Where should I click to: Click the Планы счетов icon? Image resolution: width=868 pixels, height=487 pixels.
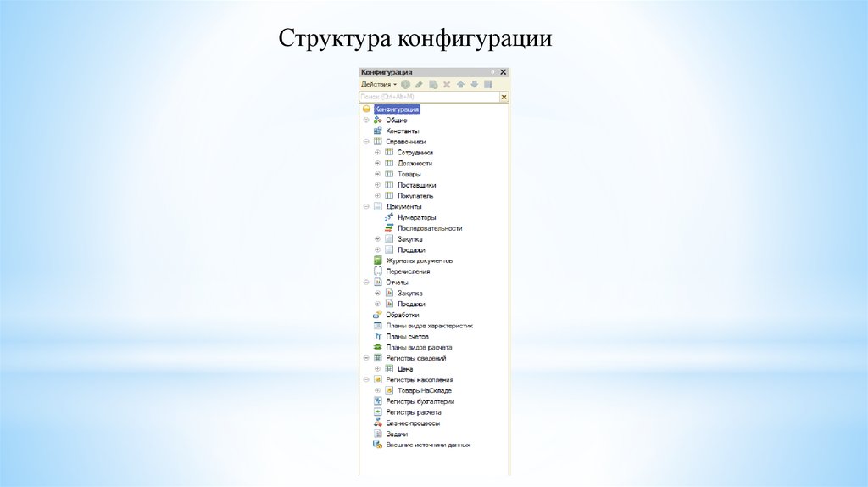378,336
